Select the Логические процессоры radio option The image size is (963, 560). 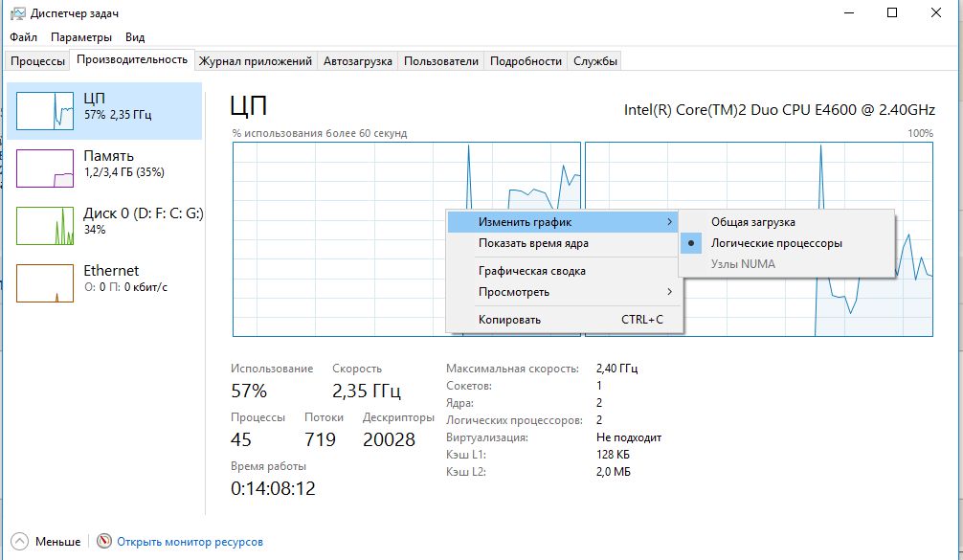[776, 243]
